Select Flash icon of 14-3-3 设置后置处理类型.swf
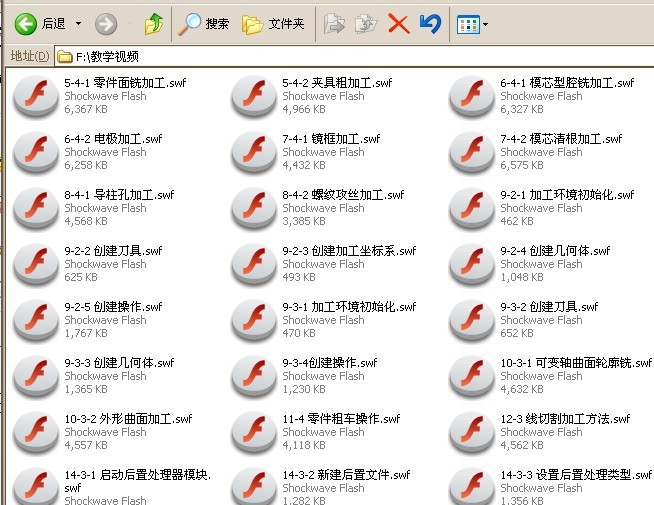654x505 pixels. [x=472, y=486]
